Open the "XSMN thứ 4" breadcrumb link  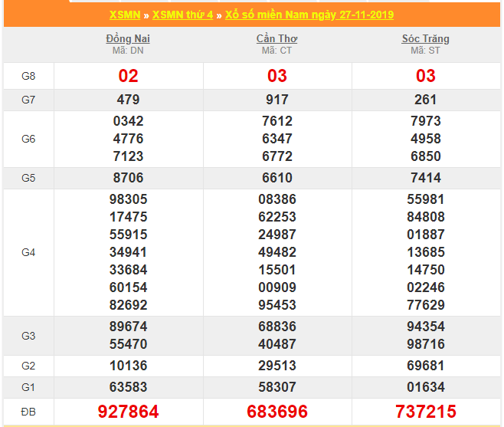[x=182, y=15]
